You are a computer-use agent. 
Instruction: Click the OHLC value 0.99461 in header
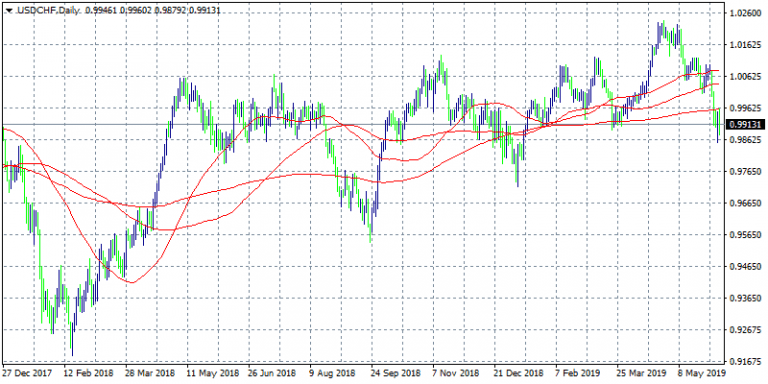100,9
